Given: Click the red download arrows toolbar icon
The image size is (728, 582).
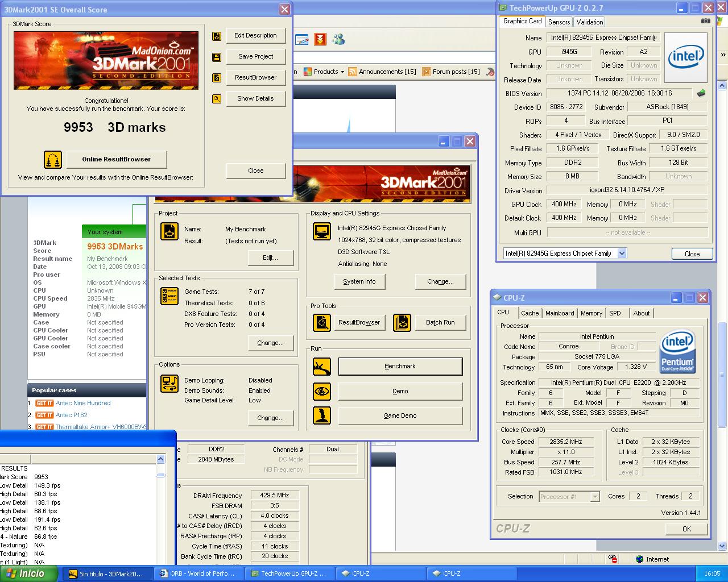Looking at the screenshot, I should coord(320,40).
